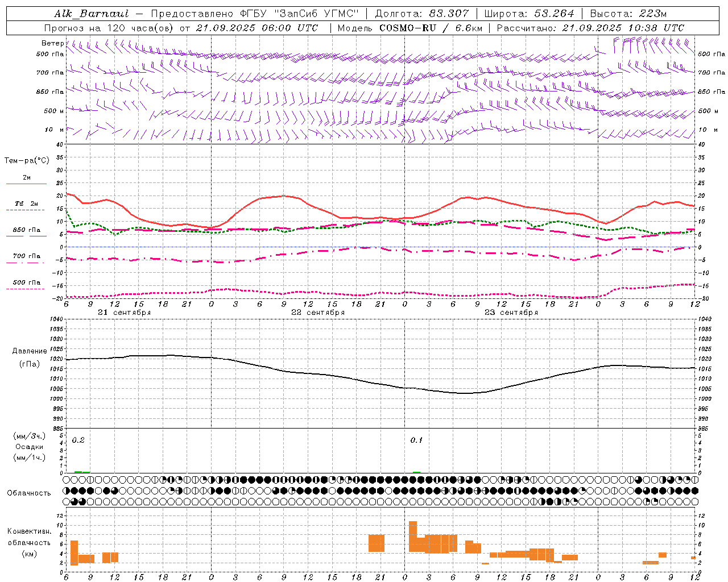Click the Давление panel label
Viewport: 728px width, 582px height.
coord(30,351)
